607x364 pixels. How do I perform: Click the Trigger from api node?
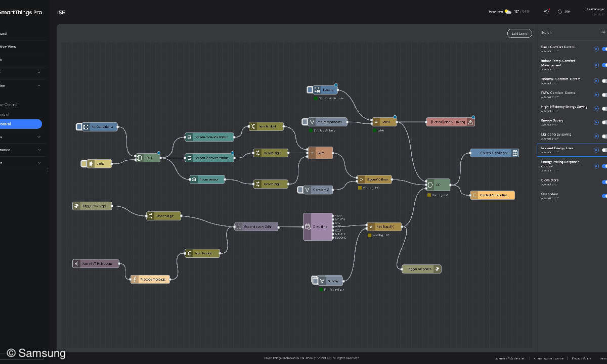tap(92, 206)
